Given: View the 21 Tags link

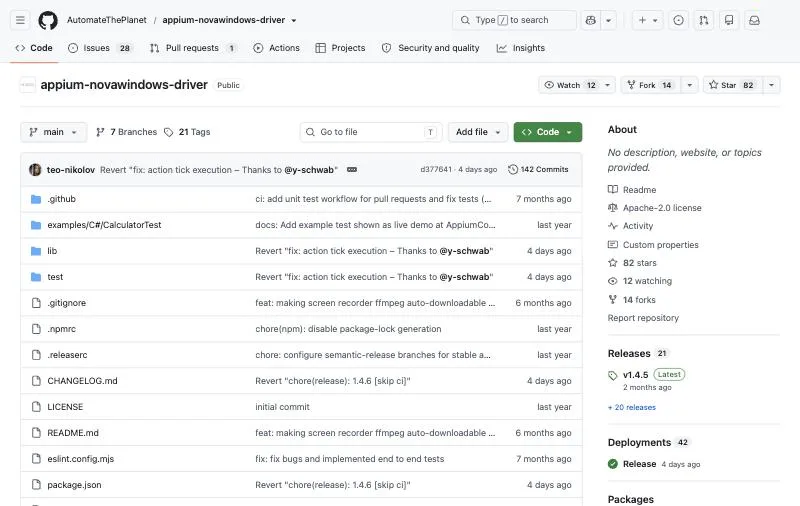Looking at the screenshot, I should point(187,132).
